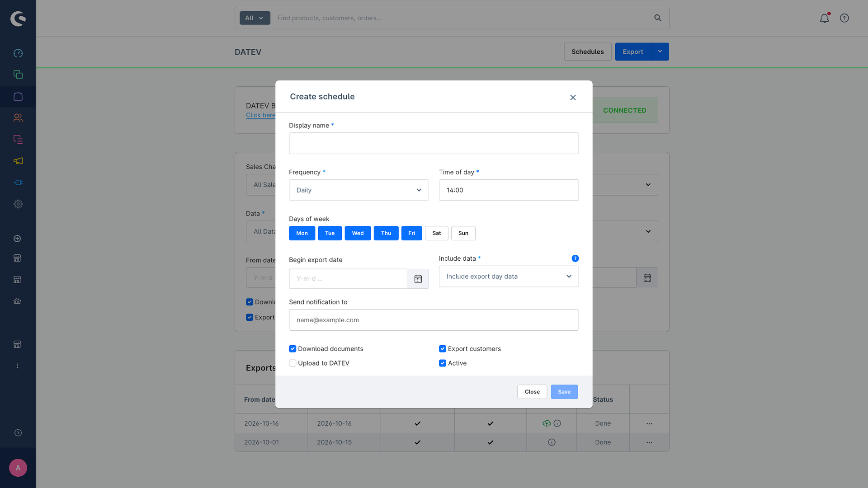868x488 pixels.
Task: Open the Include data dropdown
Action: (509, 277)
